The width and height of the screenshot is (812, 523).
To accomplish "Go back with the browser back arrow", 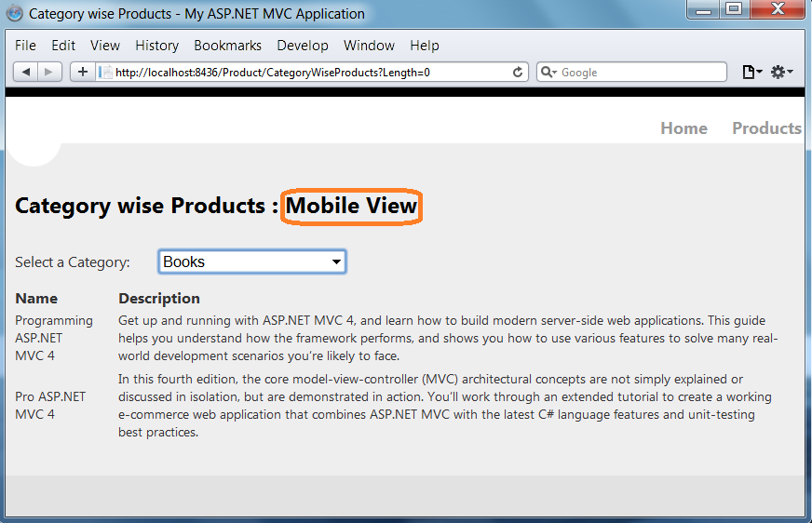I will coord(25,72).
